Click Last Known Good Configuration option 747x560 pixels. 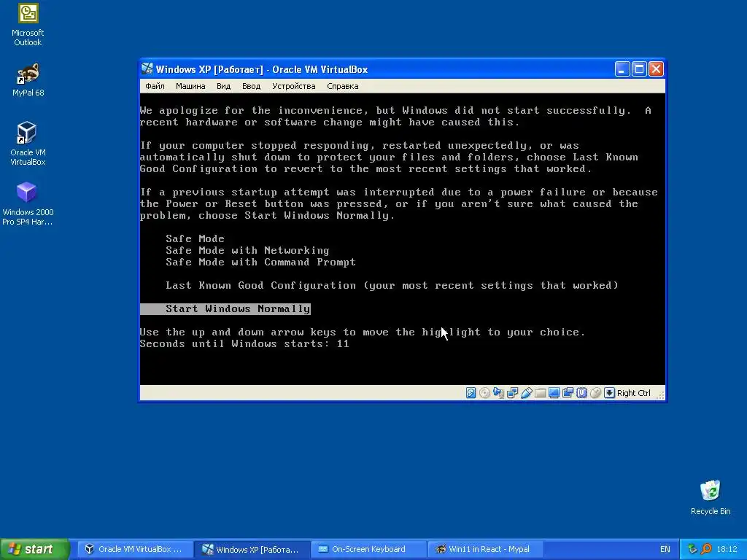(x=392, y=285)
